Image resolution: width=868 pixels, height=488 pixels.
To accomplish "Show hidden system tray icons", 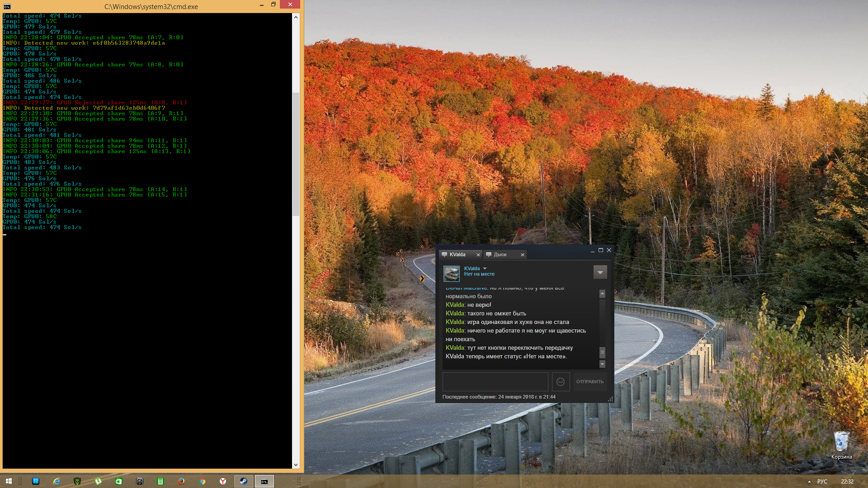I will [x=809, y=482].
